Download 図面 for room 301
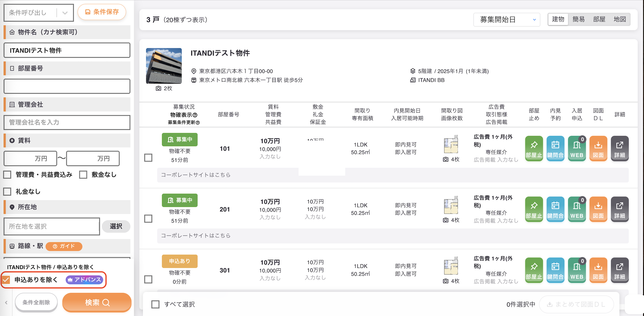Viewport: 644px width, 316px height. pyautogui.click(x=598, y=270)
